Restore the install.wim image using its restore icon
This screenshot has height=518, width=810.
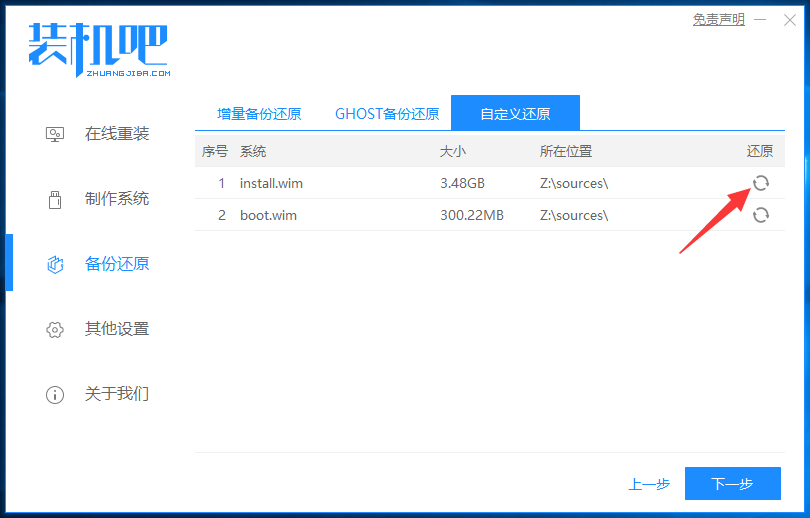coord(761,183)
